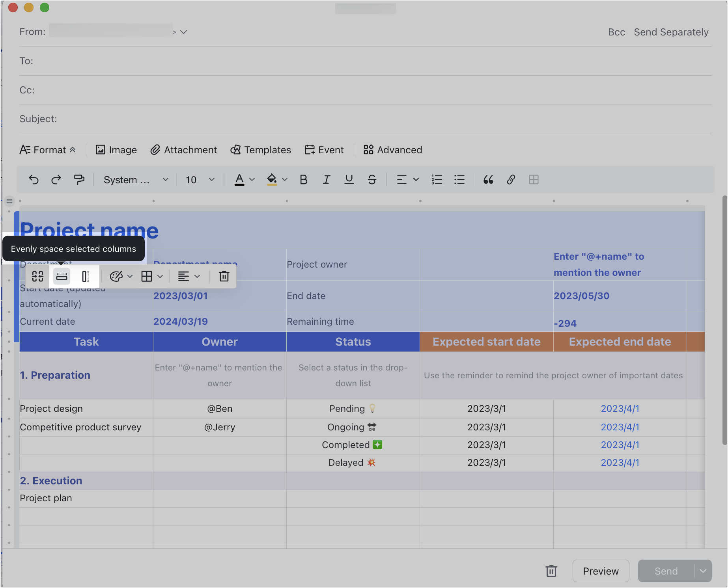Delete the table with trash icon
The image size is (728, 588).
coord(224,276)
